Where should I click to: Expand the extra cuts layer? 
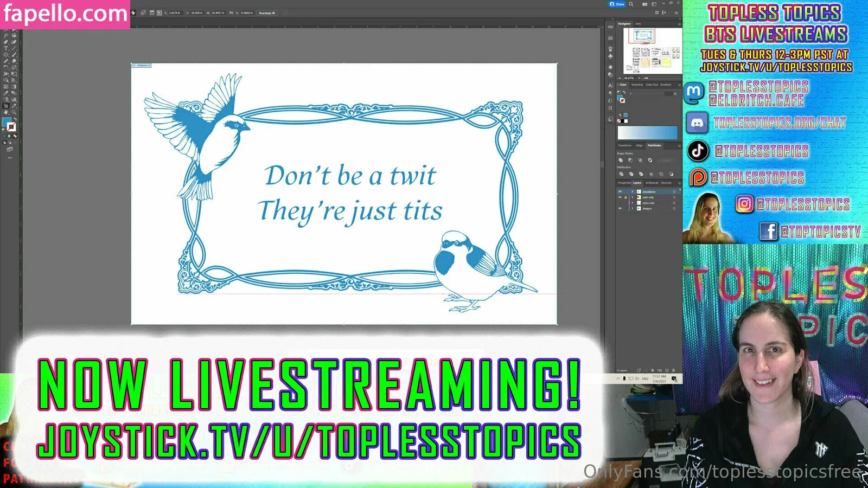pos(632,203)
